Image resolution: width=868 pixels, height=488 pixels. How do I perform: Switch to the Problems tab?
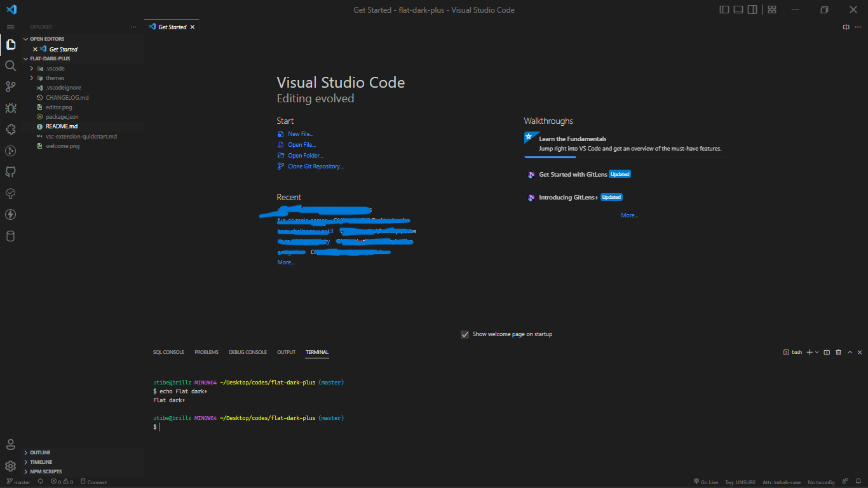207,352
